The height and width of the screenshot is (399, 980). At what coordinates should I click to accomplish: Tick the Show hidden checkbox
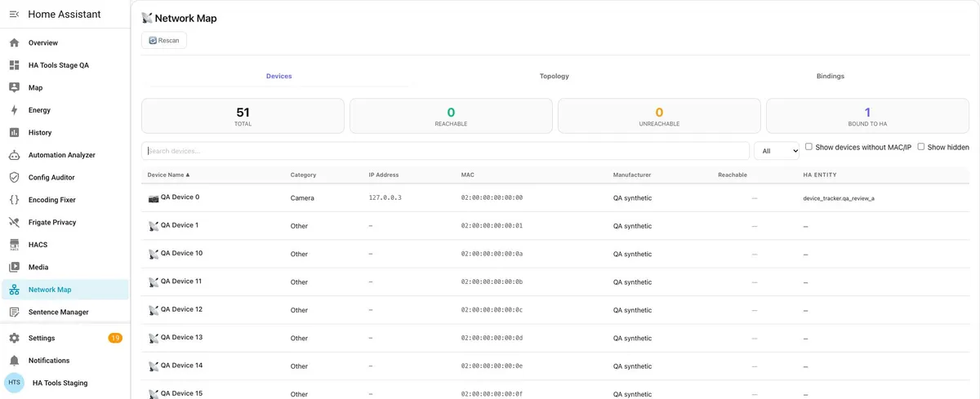click(x=921, y=147)
